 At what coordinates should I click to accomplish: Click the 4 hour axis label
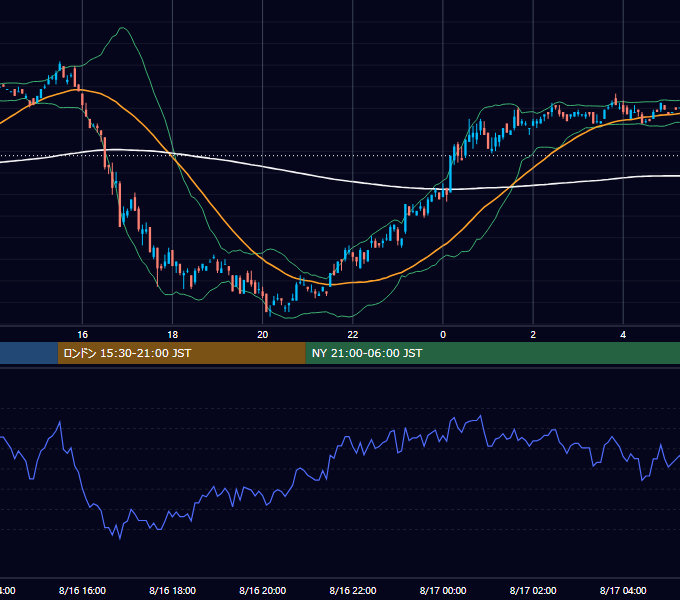(x=623, y=335)
